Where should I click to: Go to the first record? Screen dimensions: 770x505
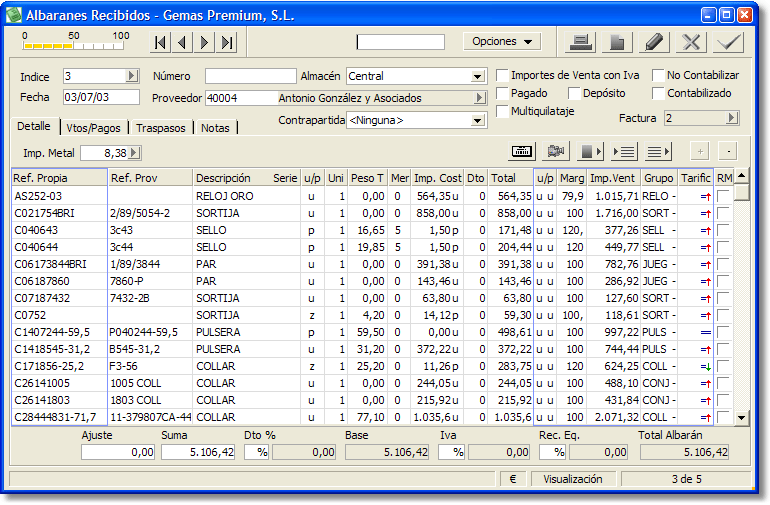[x=160, y=43]
